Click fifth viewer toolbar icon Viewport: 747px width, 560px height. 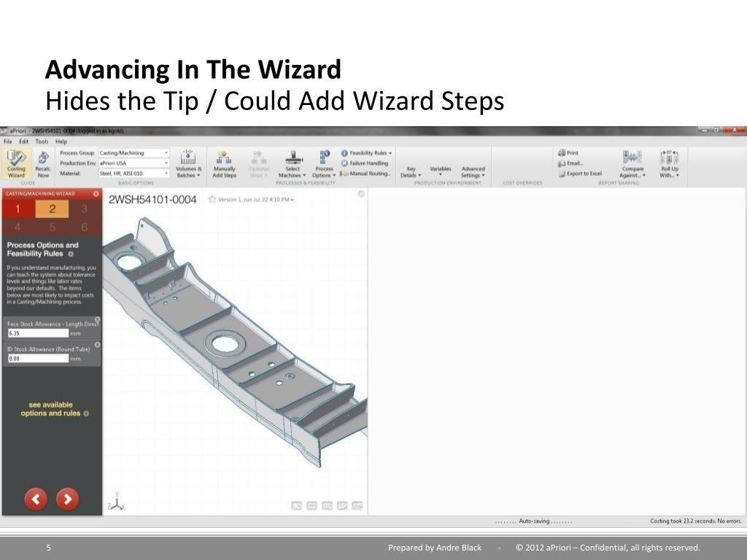click(x=357, y=506)
